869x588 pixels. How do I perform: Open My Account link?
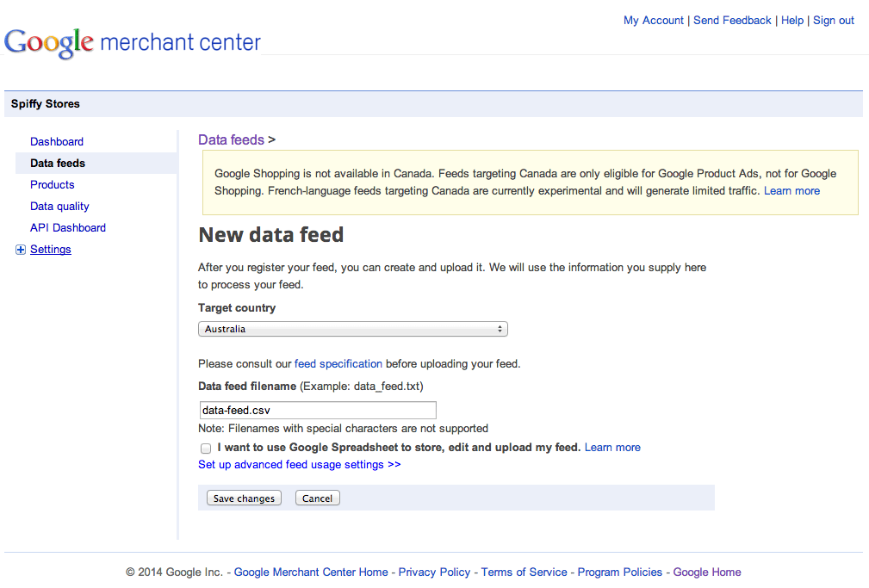[654, 21]
